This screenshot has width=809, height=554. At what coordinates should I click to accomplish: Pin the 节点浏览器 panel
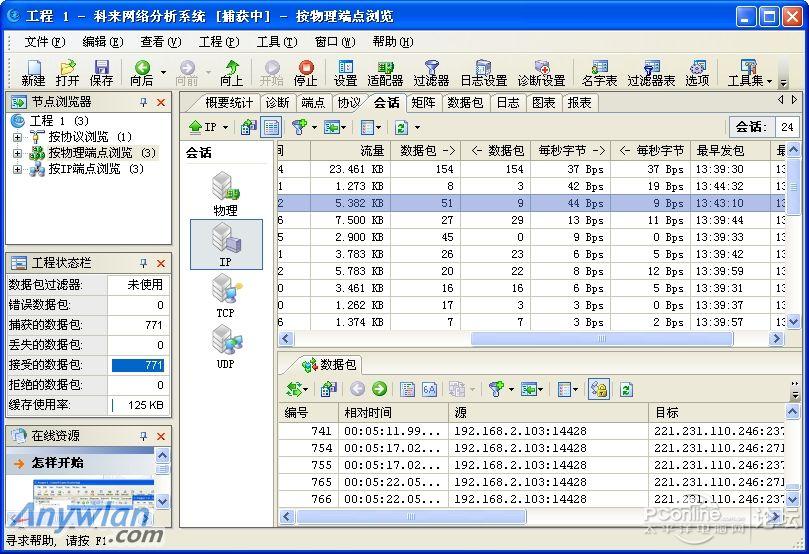pos(143,102)
